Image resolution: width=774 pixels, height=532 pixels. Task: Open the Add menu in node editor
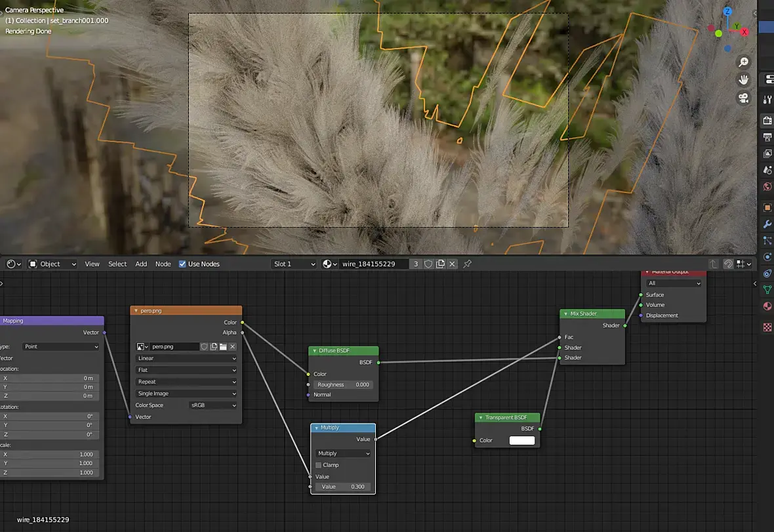point(141,264)
